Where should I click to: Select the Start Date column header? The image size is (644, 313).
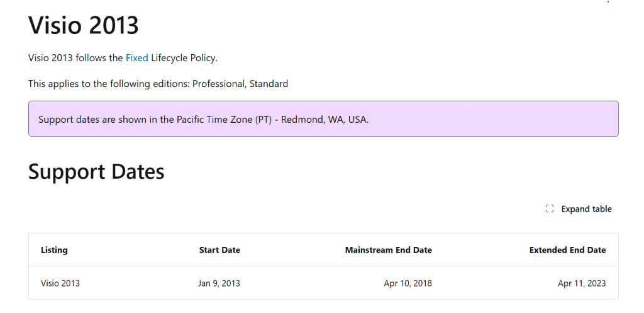click(x=219, y=250)
